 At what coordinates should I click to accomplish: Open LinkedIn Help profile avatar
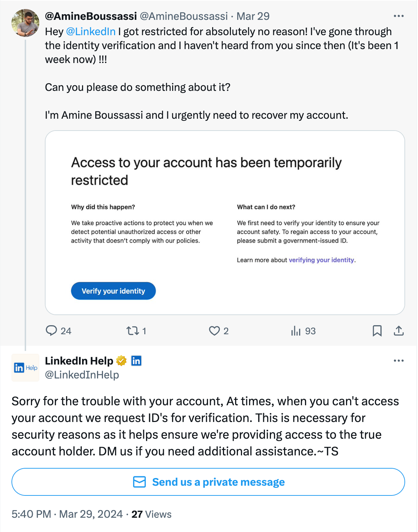tap(25, 368)
